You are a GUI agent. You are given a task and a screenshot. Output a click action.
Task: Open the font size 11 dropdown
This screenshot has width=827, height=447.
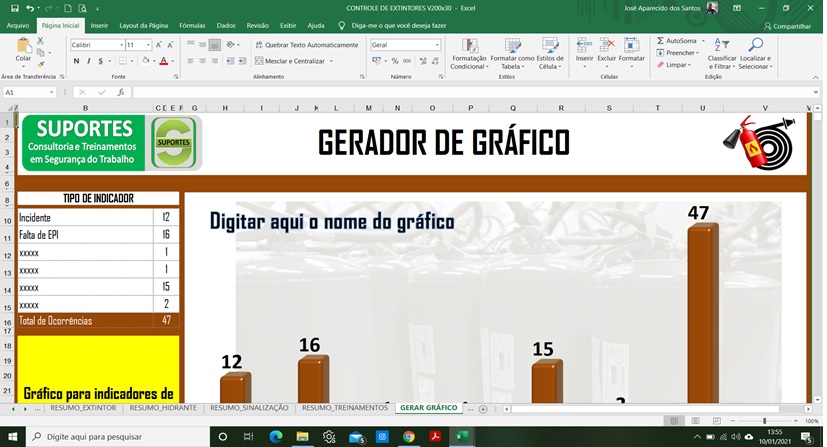[148, 45]
